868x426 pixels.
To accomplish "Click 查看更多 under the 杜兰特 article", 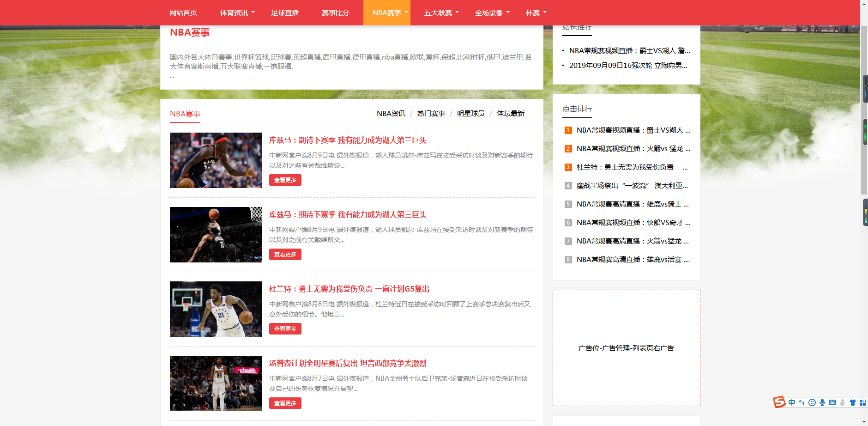I will (x=285, y=329).
